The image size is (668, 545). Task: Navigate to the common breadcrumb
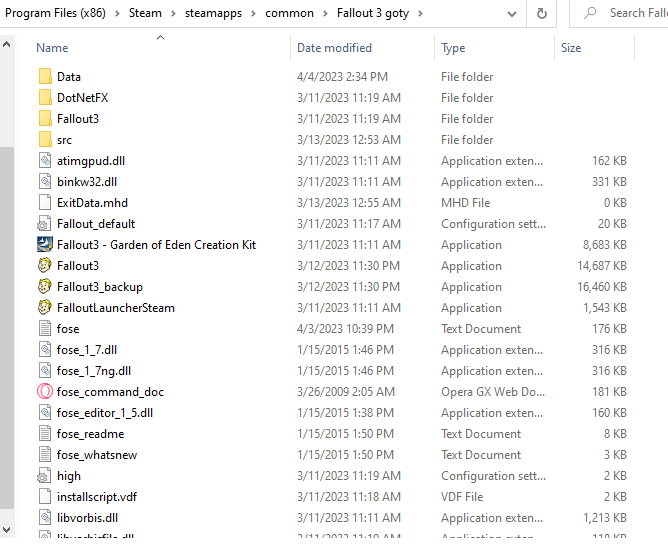(x=289, y=13)
